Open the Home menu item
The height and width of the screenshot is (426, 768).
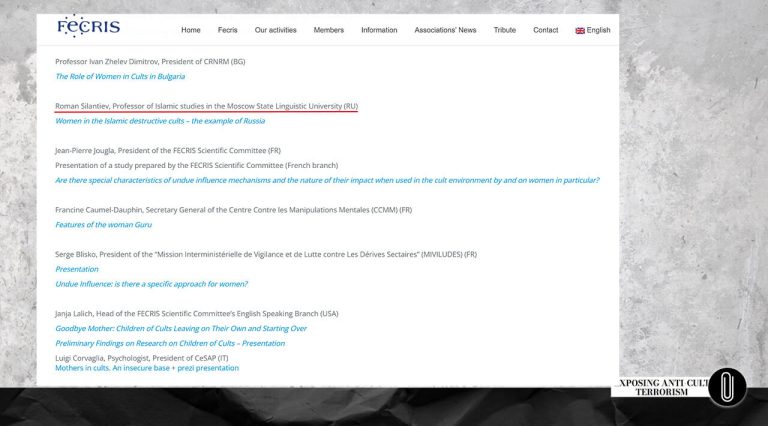tap(190, 30)
